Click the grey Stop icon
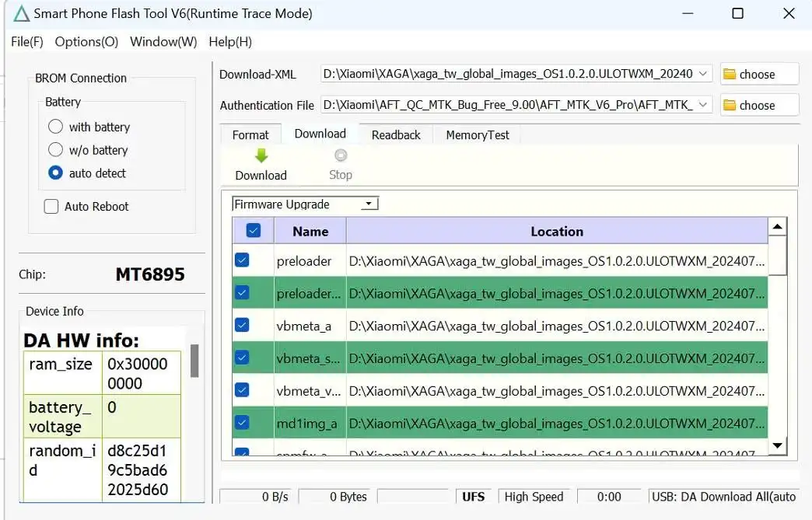812x520 pixels. [x=341, y=155]
